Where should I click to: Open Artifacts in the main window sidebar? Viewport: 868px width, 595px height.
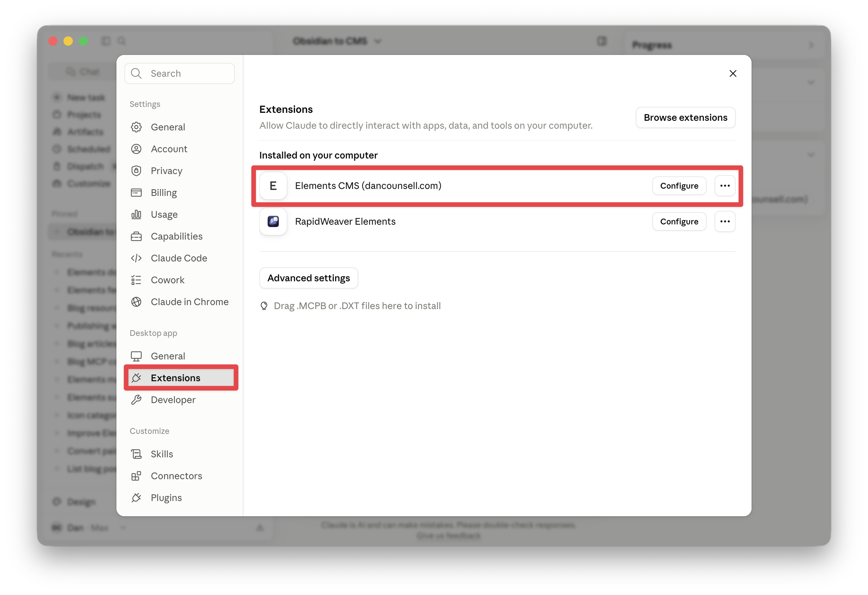78,132
